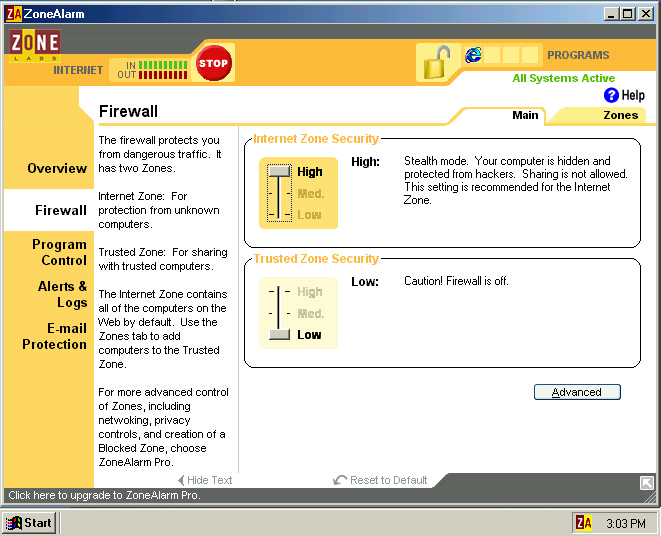Toggle the Internet padlock icon
The width and height of the screenshot is (661, 536).
(x=437, y=62)
